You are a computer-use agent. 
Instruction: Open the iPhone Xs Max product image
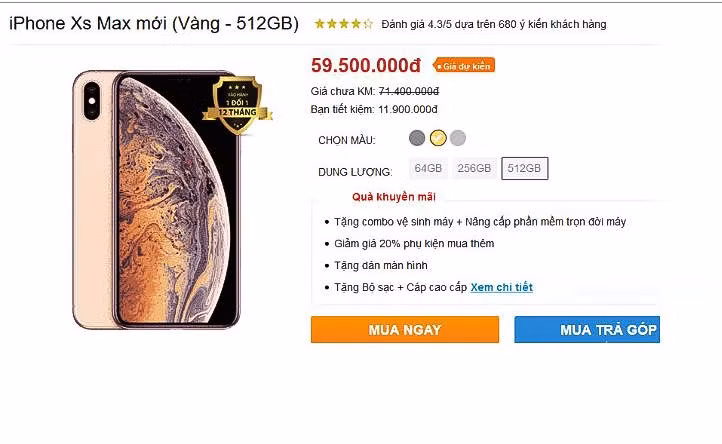point(157,200)
